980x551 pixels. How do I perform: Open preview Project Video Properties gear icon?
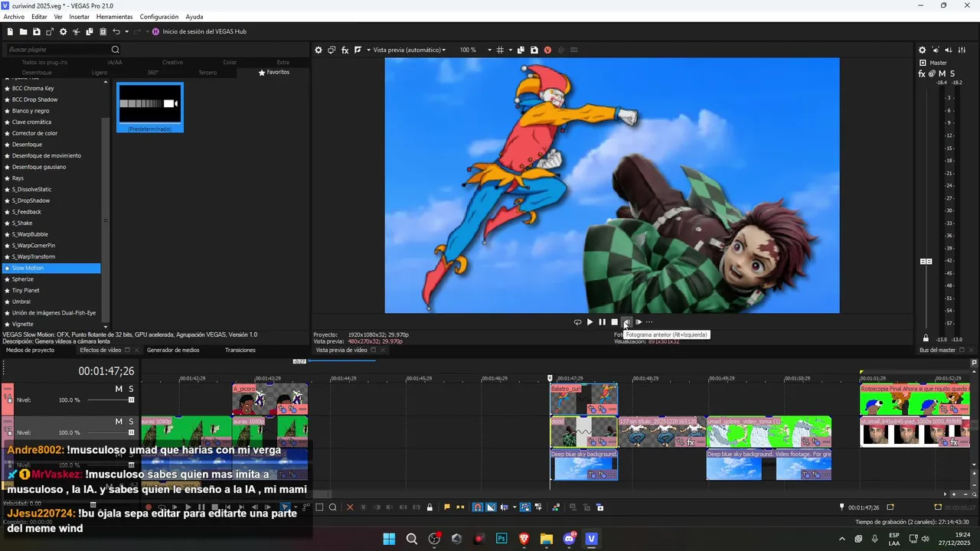point(318,50)
